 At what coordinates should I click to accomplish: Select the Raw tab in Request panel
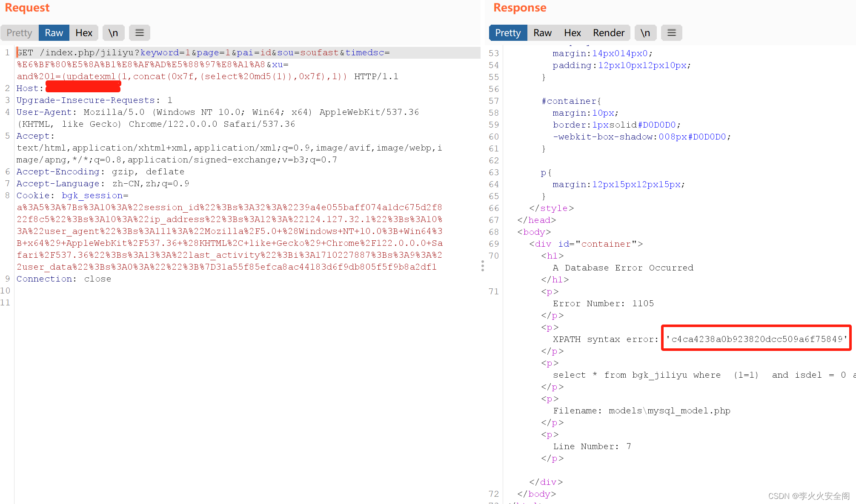tap(54, 33)
